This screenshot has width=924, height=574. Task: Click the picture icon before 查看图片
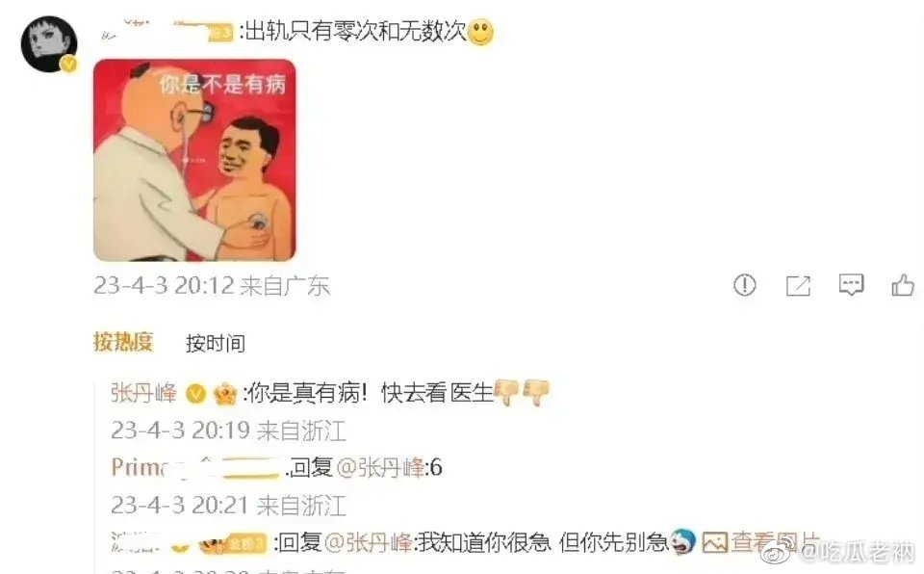[x=714, y=542]
